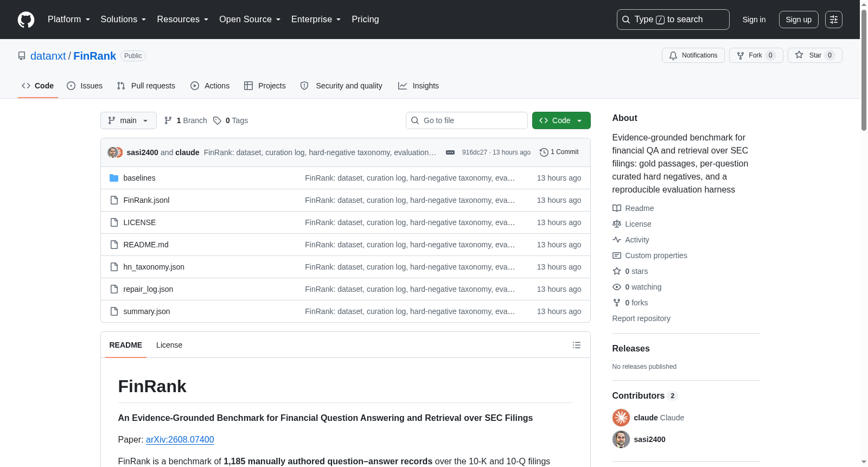Click the Notifications button
This screenshot has width=868, height=467.
pos(693,55)
